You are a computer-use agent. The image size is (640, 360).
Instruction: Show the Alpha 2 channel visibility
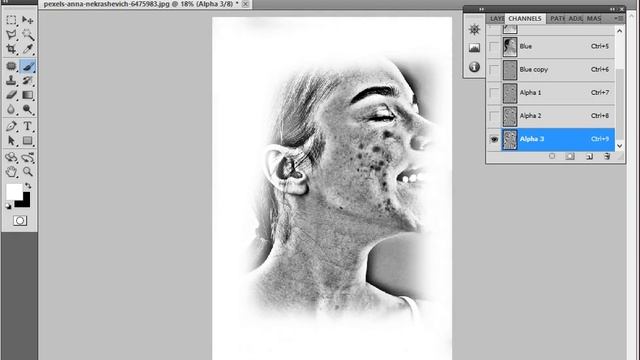tap(494, 116)
